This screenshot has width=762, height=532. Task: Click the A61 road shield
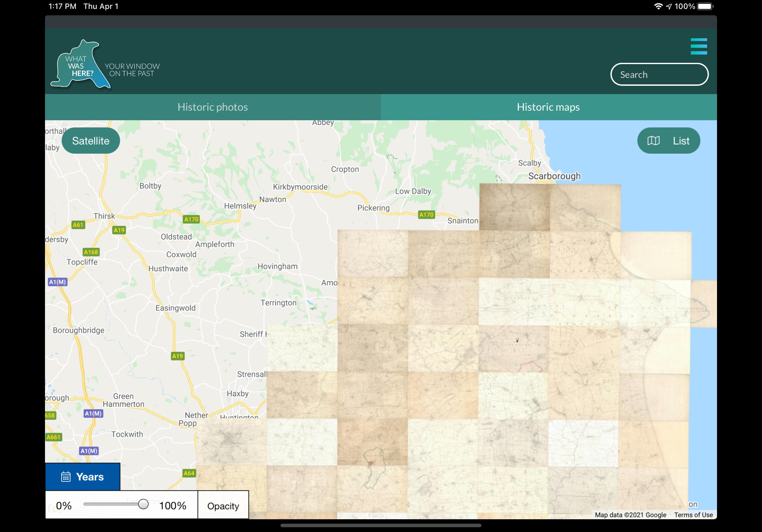pos(78,225)
